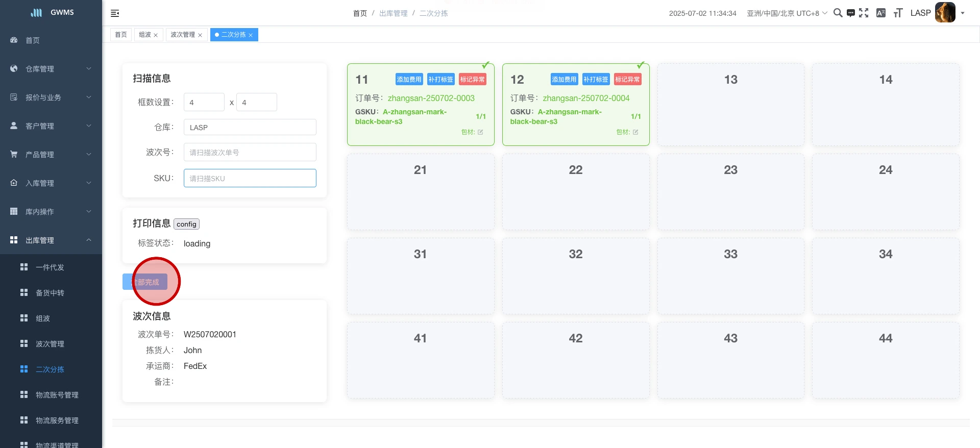Switch to the 首页 tab
980x448 pixels.
(121, 35)
